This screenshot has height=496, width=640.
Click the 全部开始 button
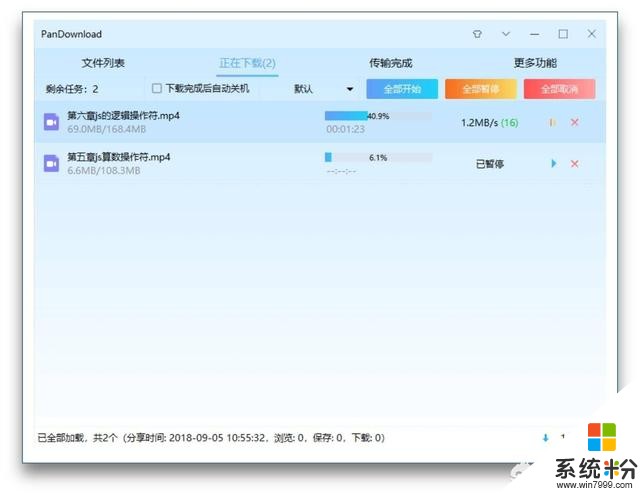coord(402,89)
